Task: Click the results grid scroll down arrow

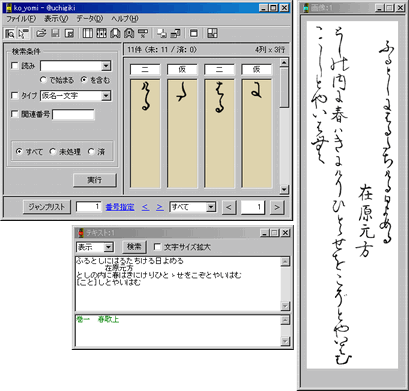Action: (284, 190)
